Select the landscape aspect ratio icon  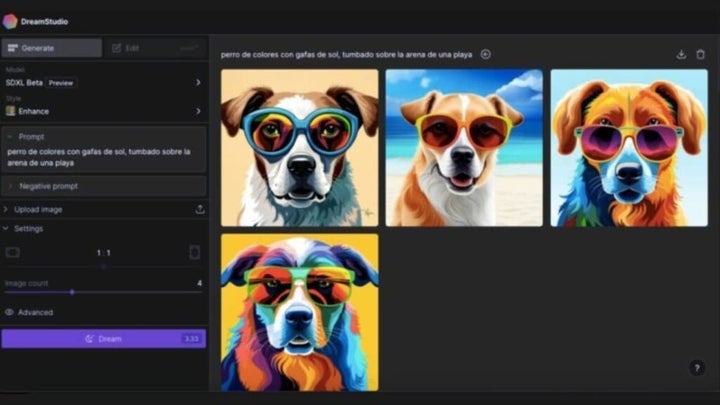tap(12, 253)
